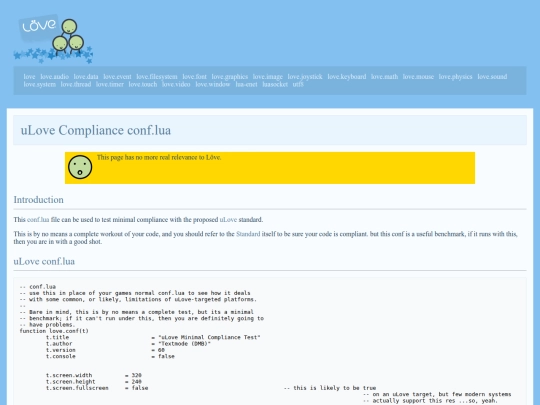The image size is (540, 405).
Task: Open love.audio in the navigation bar
Action: (x=54, y=76)
